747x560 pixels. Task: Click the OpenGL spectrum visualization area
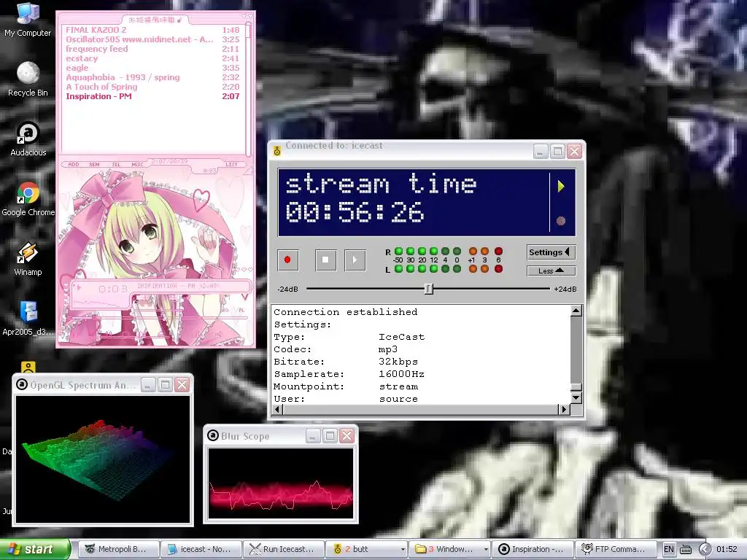(102, 459)
